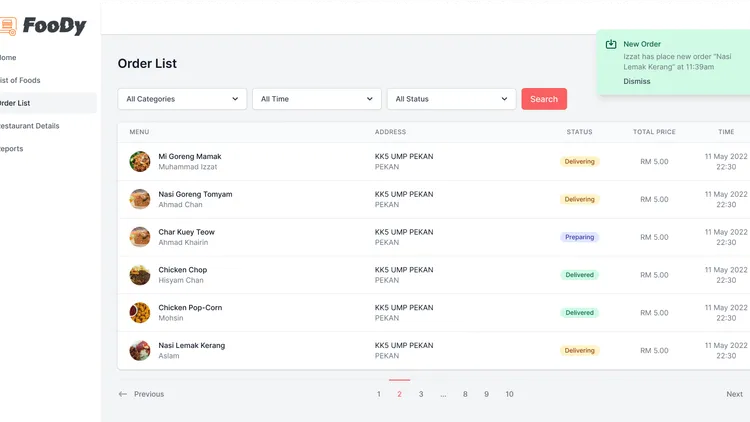Viewport: 750px width, 422px height.
Task: Click the New Order notification inbox icon
Action: tap(611, 44)
